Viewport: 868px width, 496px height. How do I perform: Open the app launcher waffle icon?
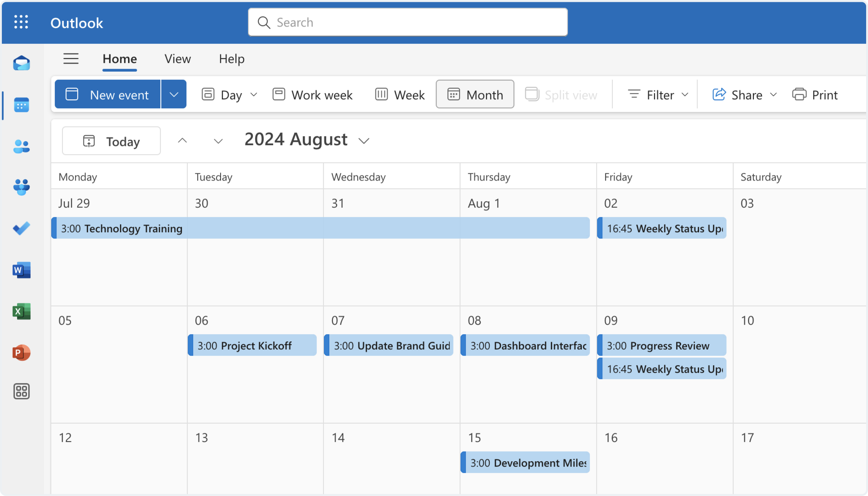21,22
